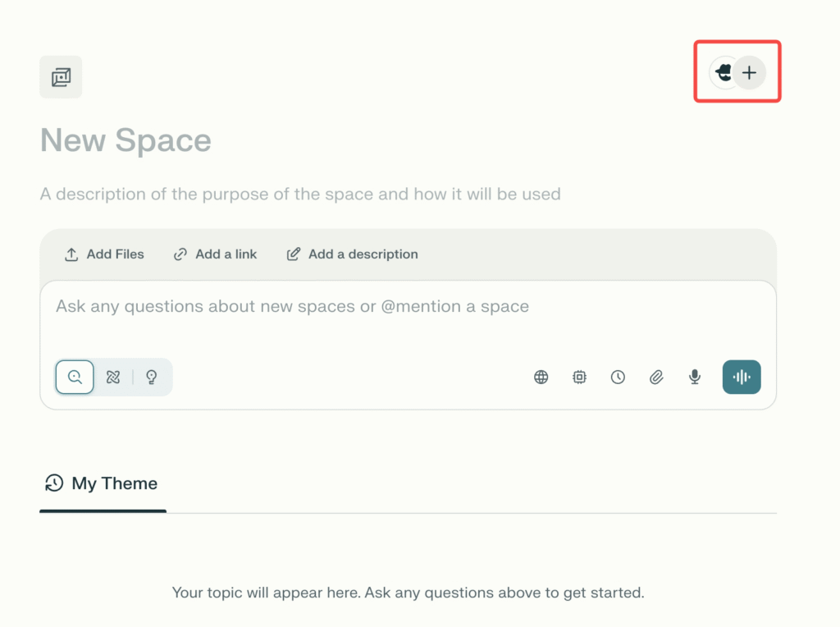Switch to the Research mode toggle

click(x=113, y=378)
